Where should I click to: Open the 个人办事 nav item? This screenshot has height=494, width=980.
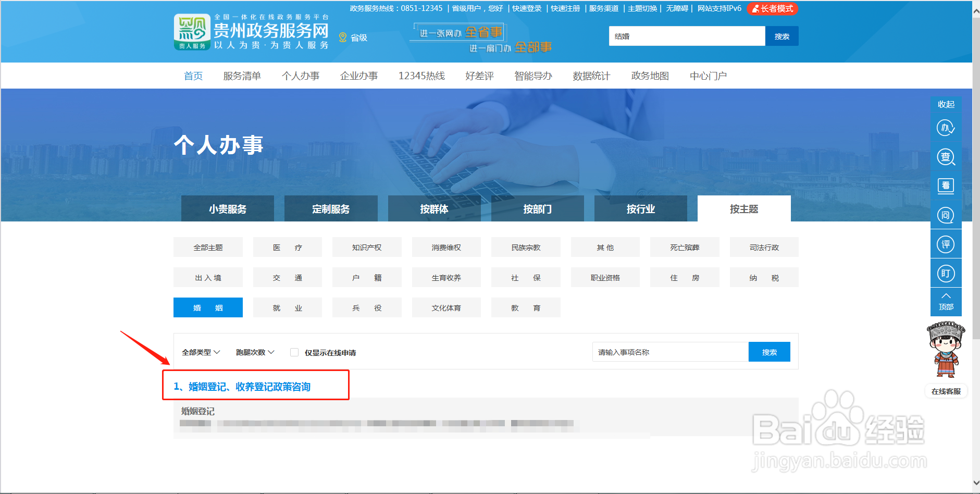[301, 76]
